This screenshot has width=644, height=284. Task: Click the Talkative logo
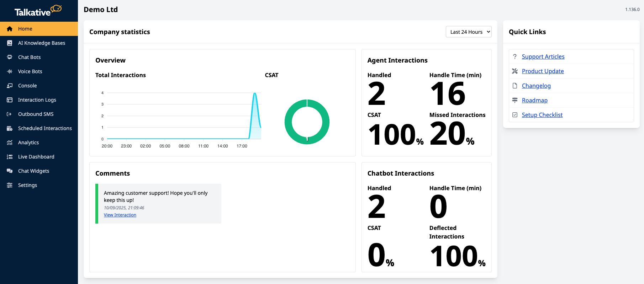click(38, 11)
